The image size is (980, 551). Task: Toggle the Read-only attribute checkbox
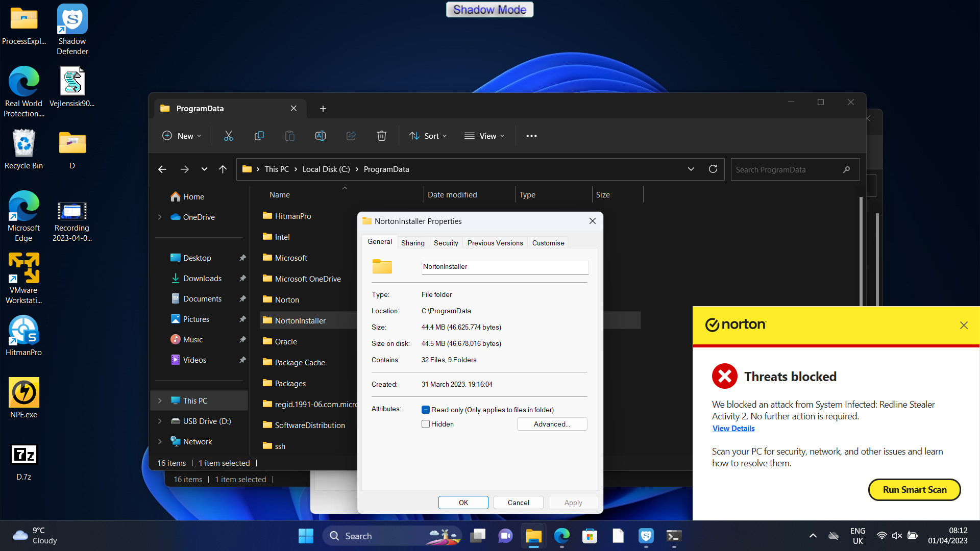point(426,410)
